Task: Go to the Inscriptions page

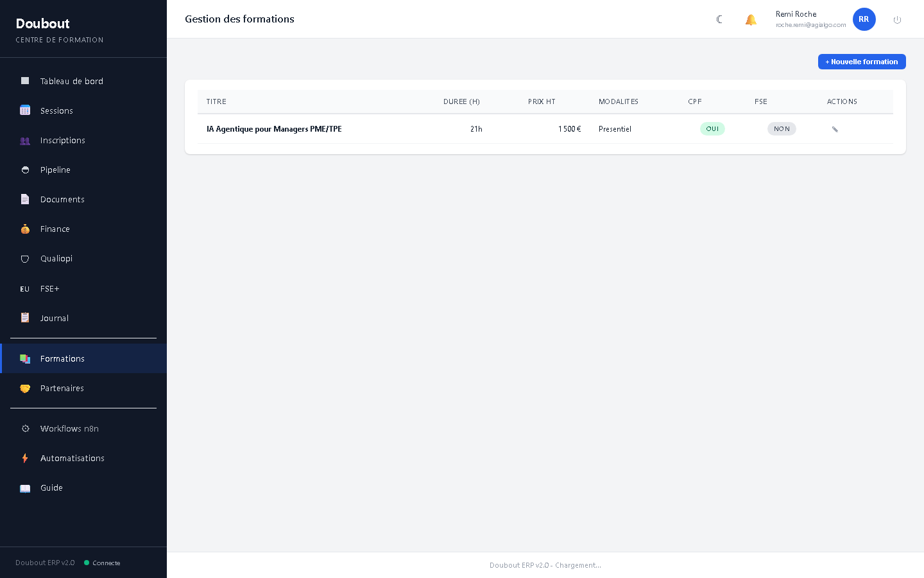Action: pyautogui.click(x=62, y=140)
